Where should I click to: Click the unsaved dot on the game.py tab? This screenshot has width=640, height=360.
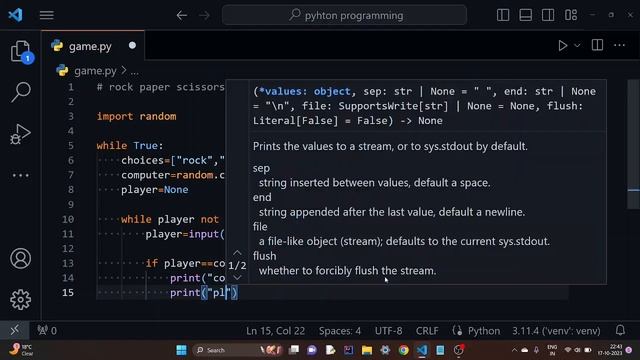[x=132, y=45]
